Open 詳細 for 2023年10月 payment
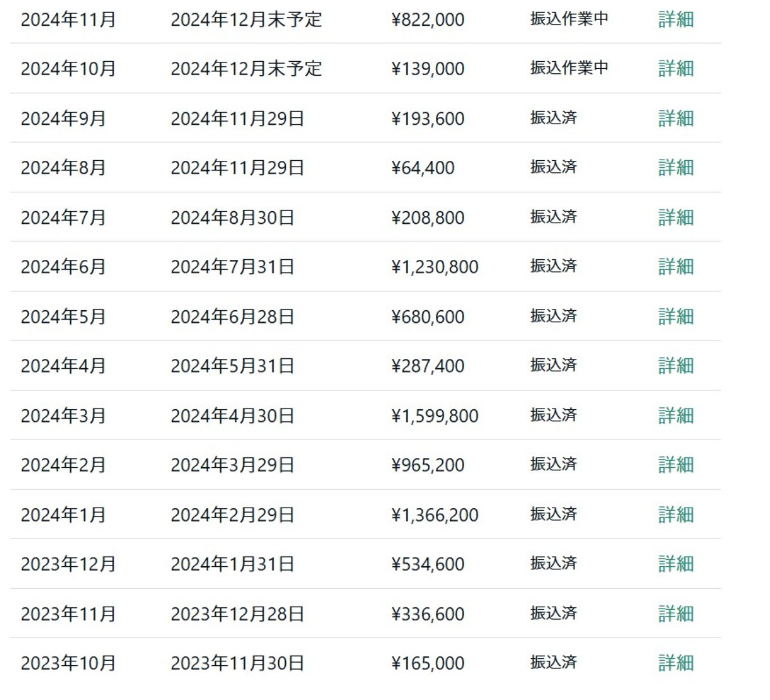The width and height of the screenshot is (770, 700). (x=676, y=663)
